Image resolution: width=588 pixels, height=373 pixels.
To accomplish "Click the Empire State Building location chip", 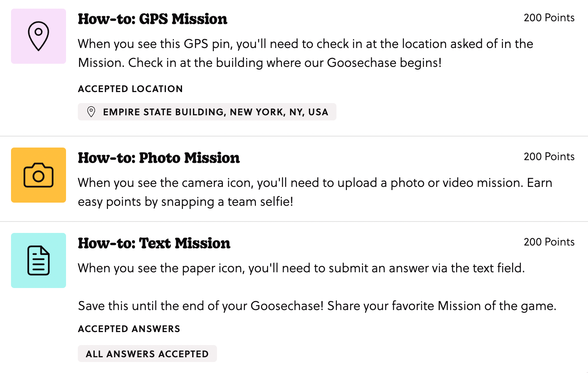I will (207, 112).
